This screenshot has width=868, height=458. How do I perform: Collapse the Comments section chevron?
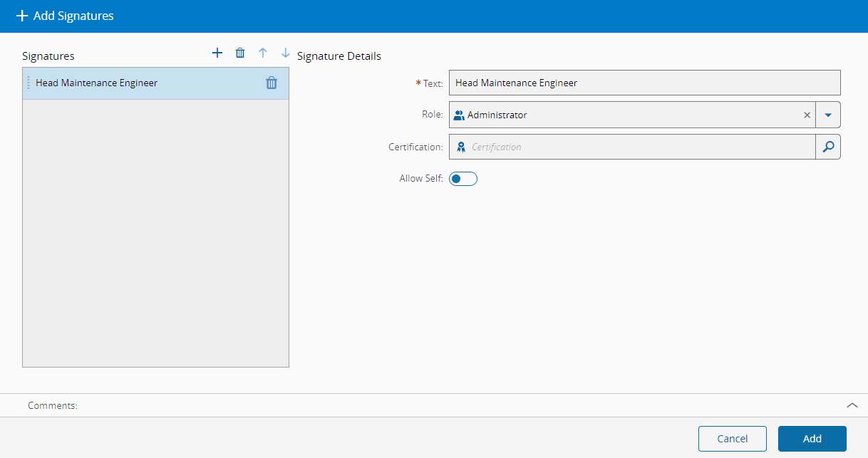pyautogui.click(x=852, y=405)
